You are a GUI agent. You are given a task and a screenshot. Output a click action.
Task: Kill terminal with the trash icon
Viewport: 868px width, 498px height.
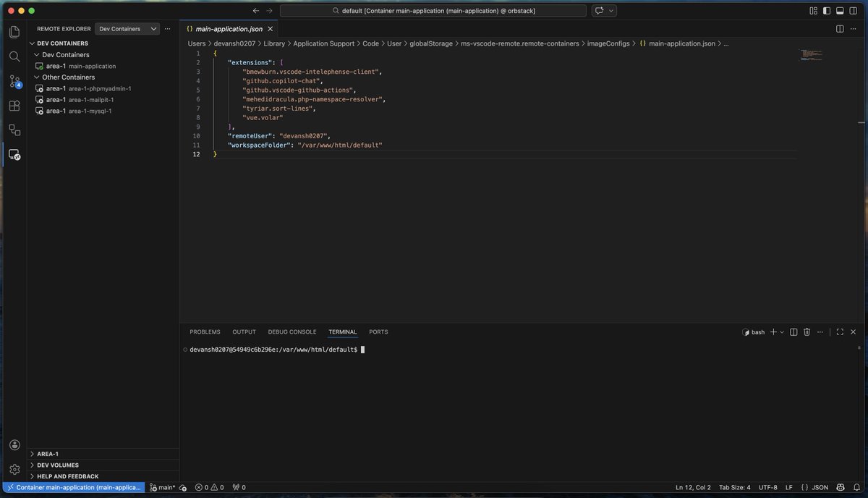click(x=807, y=332)
